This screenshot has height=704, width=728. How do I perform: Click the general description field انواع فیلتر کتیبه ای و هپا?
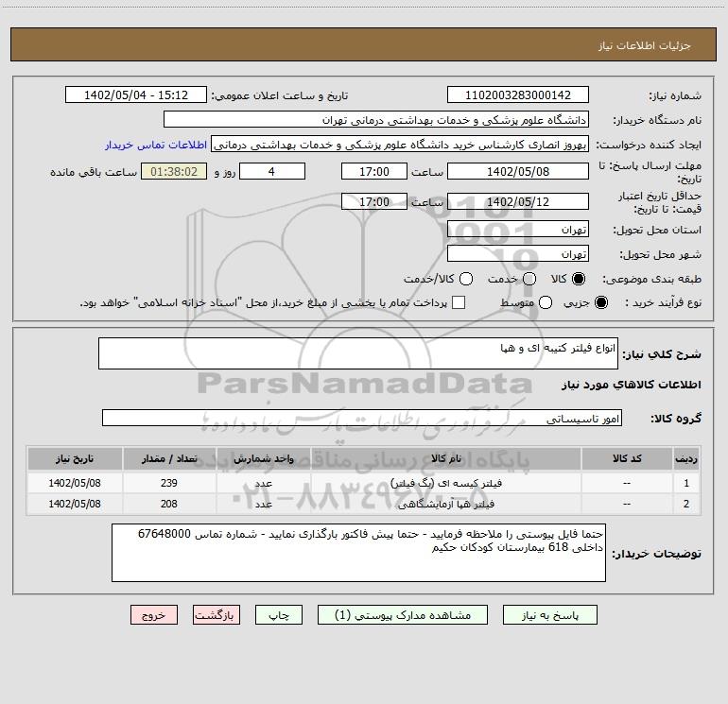click(358, 353)
